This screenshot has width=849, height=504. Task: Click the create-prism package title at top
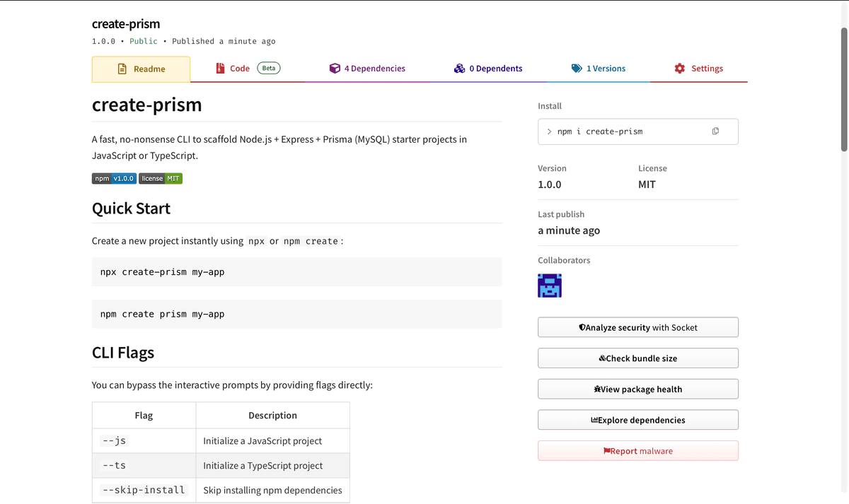126,24
